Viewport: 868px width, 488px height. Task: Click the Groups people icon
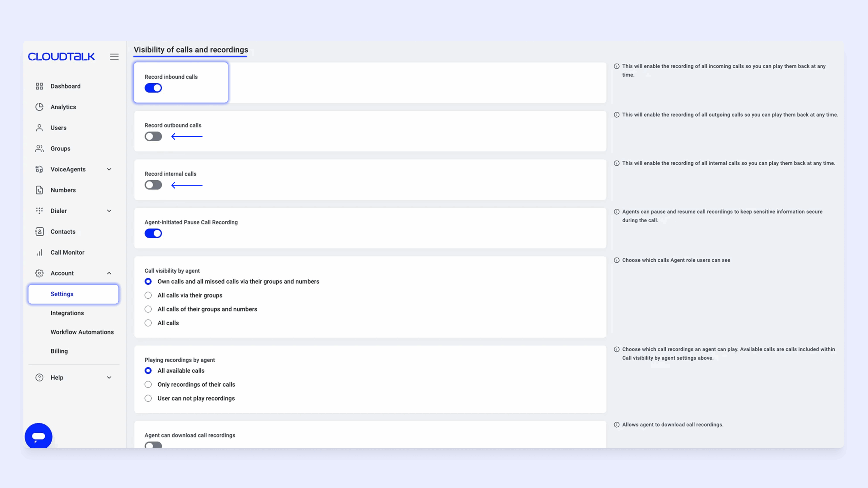pyautogui.click(x=39, y=148)
